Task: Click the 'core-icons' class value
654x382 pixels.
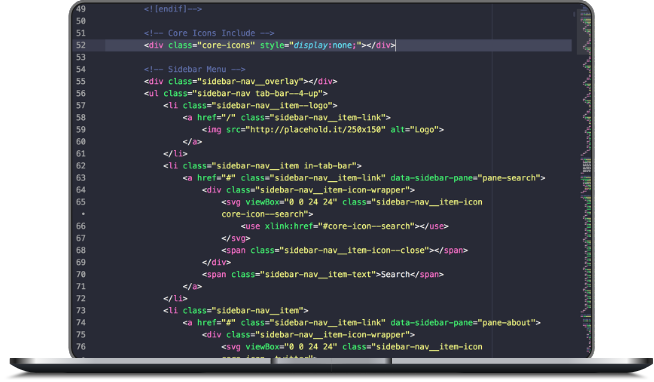Action: (x=226, y=45)
